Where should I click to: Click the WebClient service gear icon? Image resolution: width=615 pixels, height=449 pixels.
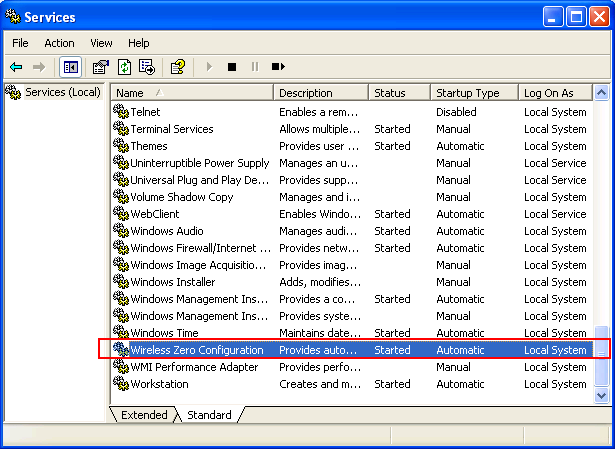coord(121,213)
